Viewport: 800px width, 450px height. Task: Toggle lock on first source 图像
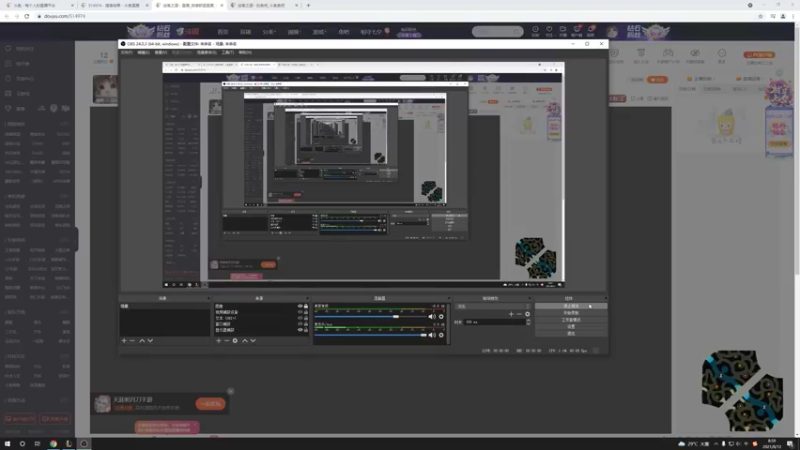pos(306,306)
